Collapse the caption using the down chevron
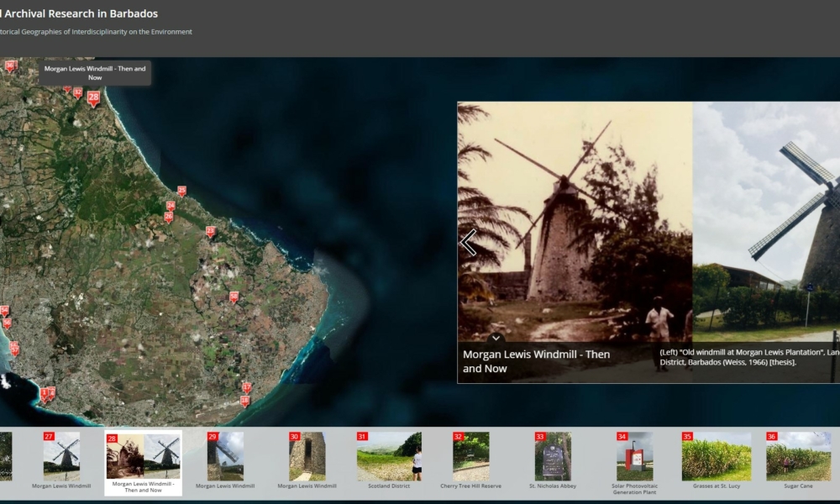This screenshot has width=840, height=504. [496, 338]
